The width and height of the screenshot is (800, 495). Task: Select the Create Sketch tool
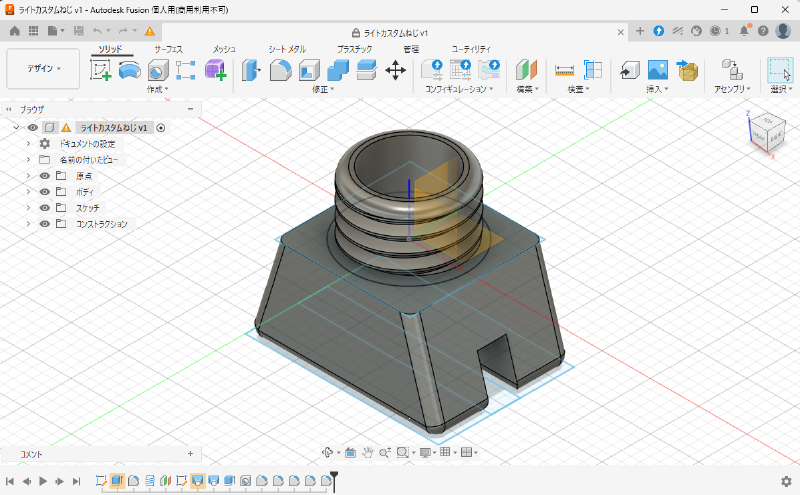101,70
